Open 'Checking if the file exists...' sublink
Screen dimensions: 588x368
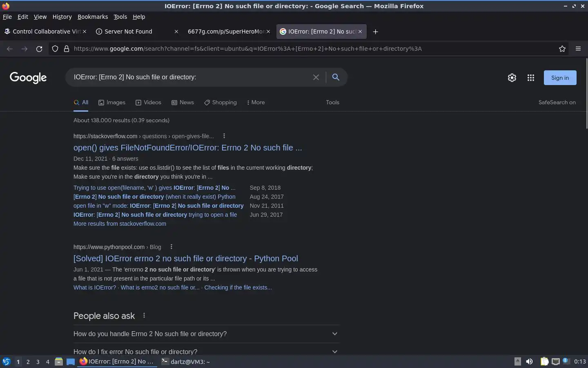238,287
